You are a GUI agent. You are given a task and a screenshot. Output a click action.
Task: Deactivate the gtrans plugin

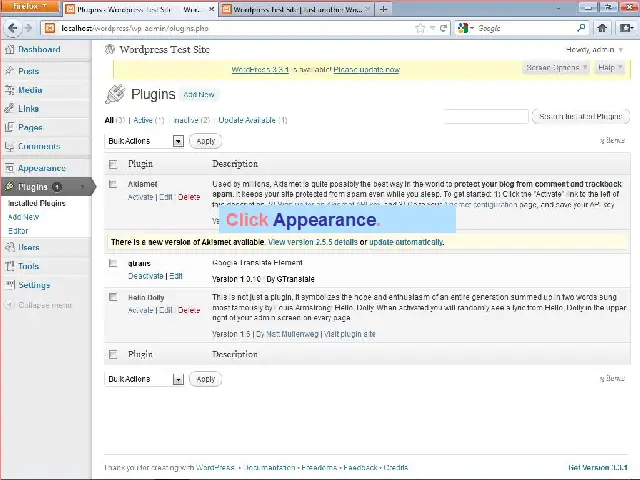[x=146, y=276]
